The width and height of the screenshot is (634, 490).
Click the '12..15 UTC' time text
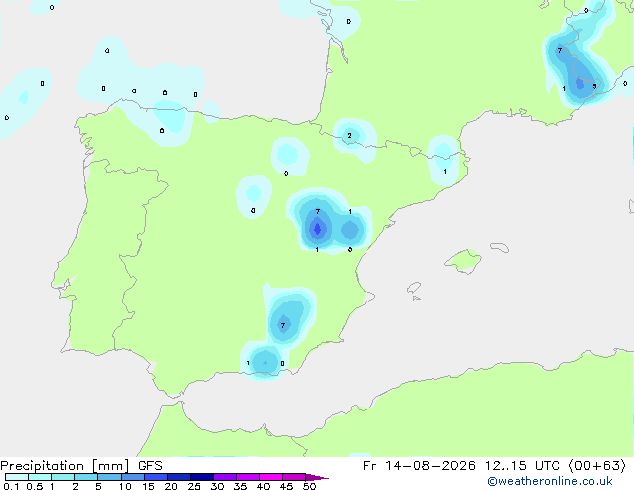(523, 466)
